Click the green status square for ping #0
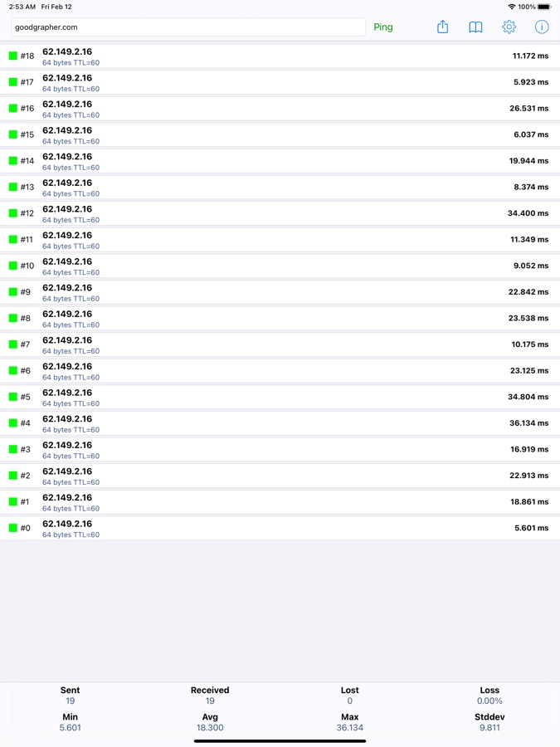This screenshot has width=560, height=747. click(13, 528)
